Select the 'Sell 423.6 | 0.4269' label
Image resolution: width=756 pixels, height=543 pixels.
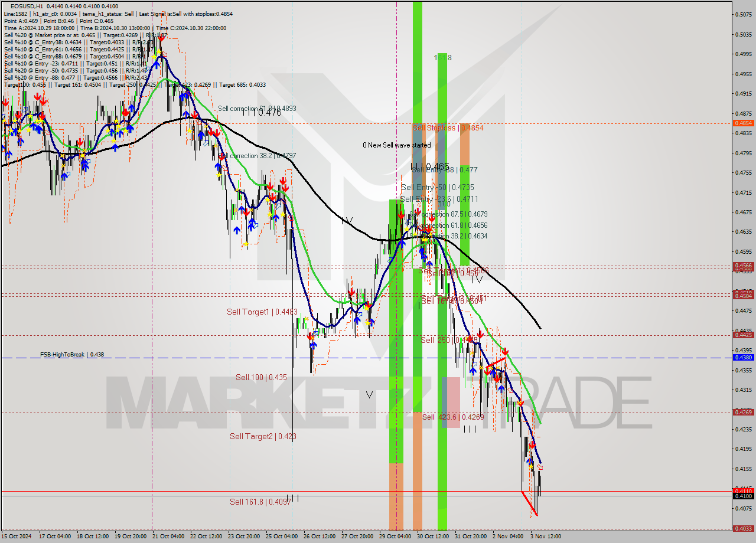coord(453,417)
